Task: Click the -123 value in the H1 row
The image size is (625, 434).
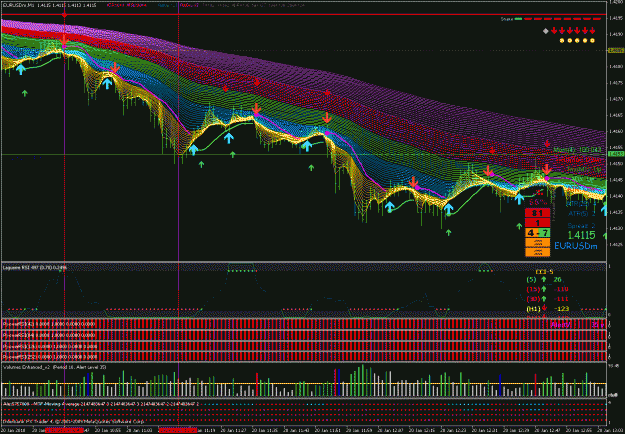Action: click(561, 308)
